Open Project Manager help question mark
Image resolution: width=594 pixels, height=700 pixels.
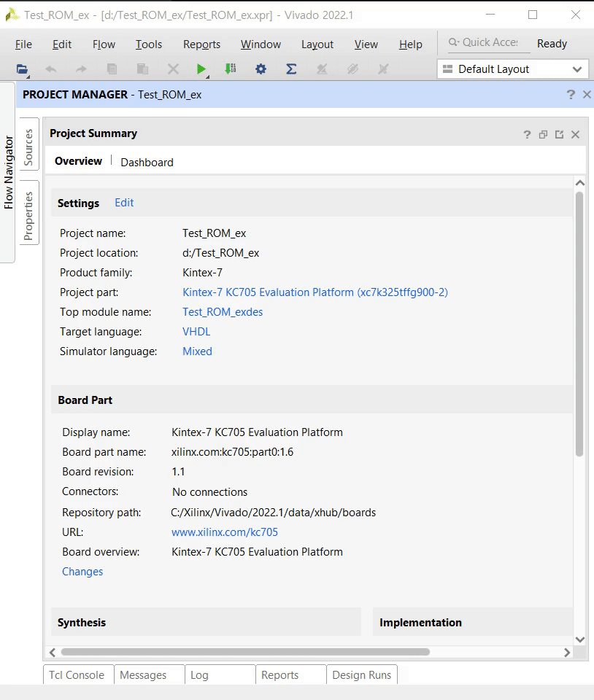click(571, 95)
